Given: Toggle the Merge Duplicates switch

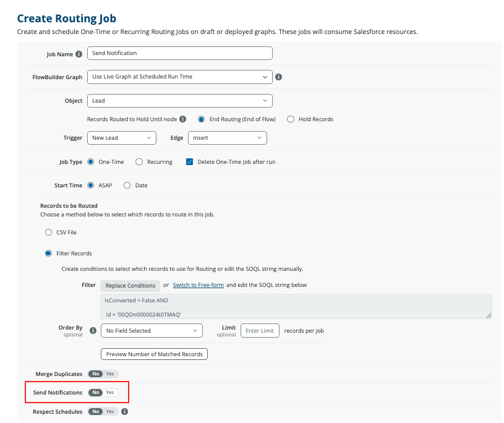Looking at the screenshot, I should click(103, 374).
